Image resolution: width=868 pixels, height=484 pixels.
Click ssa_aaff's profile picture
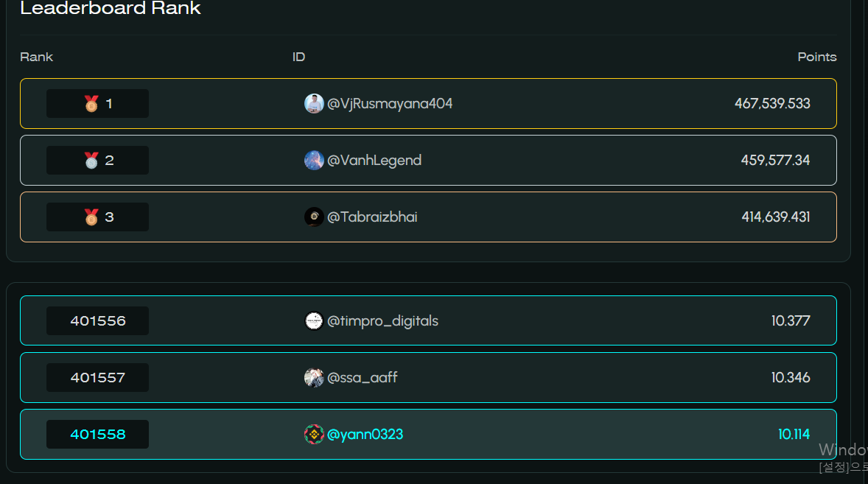(x=314, y=378)
